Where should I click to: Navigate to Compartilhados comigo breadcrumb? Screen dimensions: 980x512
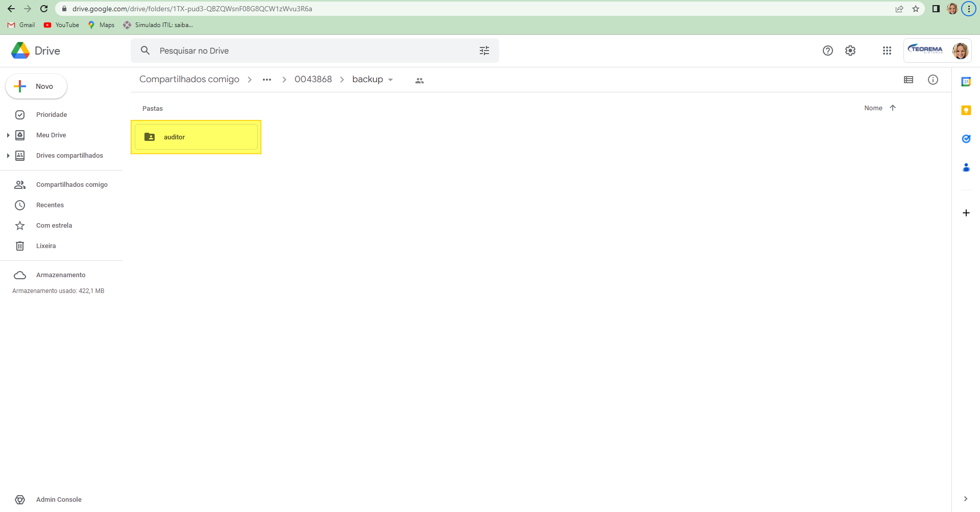[x=189, y=79]
